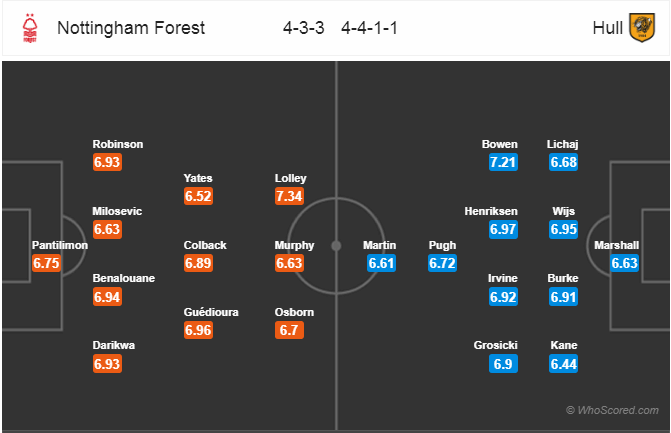Click Marshall's 6.63 rating badge
671x433 pixels.
coord(624,263)
